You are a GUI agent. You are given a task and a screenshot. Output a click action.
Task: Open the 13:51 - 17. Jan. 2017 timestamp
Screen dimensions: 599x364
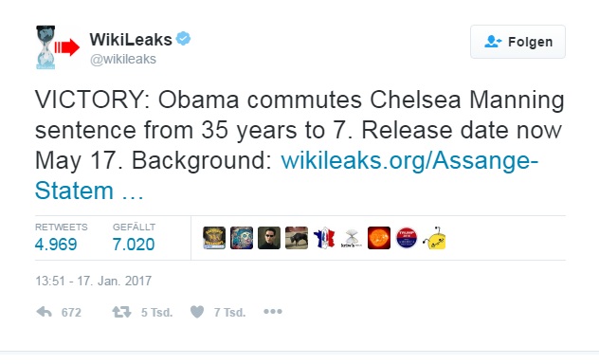(x=93, y=282)
